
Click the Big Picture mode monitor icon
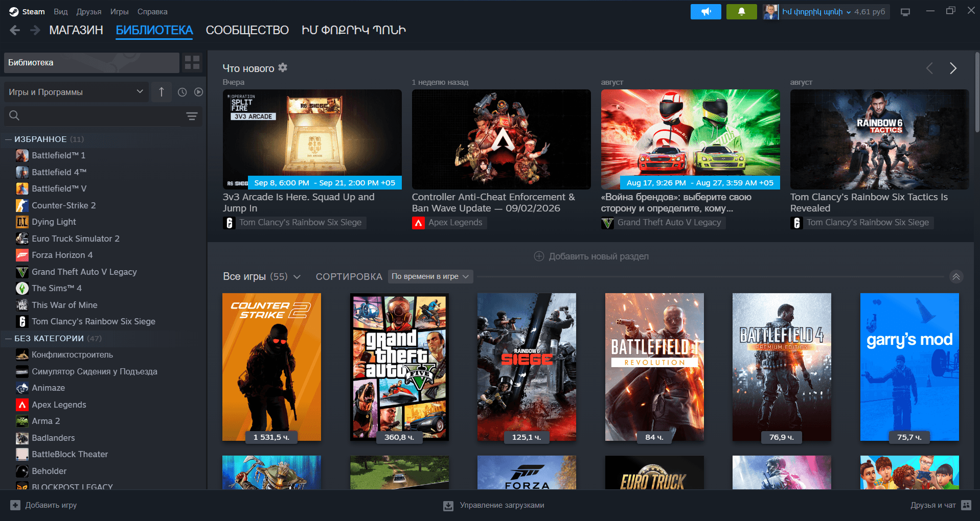(905, 11)
